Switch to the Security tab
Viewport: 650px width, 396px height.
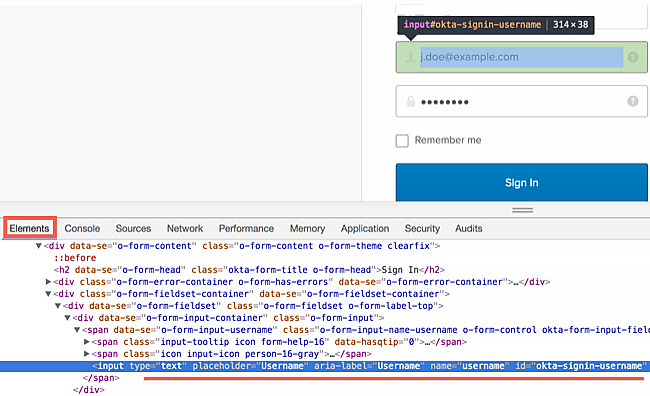pos(422,228)
